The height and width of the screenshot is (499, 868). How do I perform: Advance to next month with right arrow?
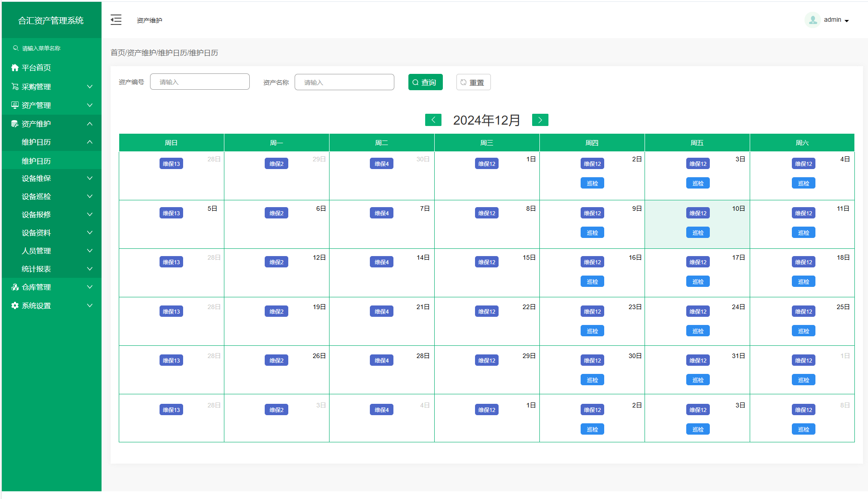tap(540, 120)
